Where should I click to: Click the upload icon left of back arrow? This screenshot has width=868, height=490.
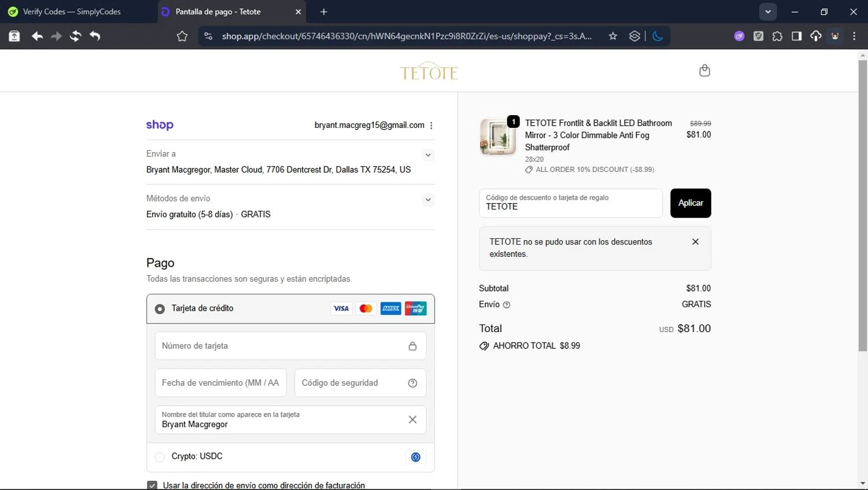click(x=14, y=36)
